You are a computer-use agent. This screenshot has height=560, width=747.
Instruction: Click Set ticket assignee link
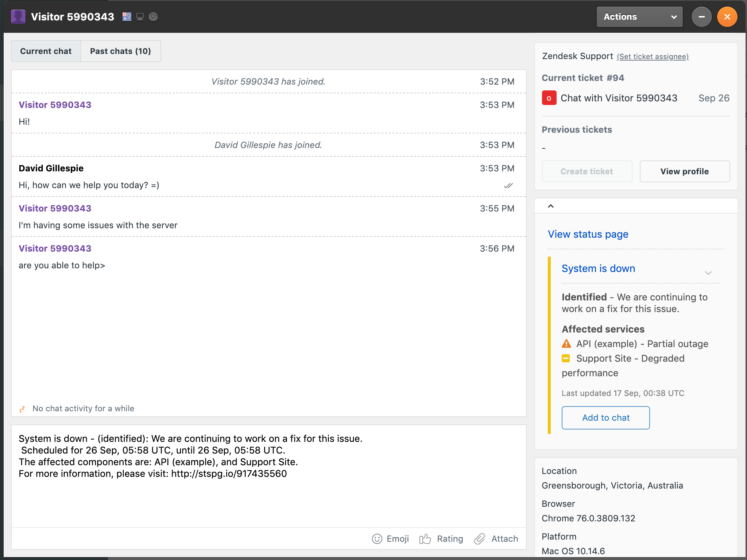pos(653,57)
